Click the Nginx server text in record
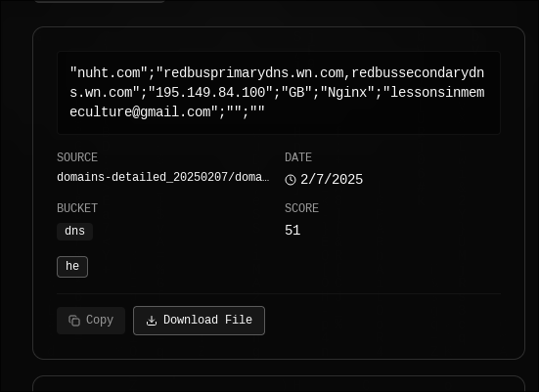539x392 pixels. pos(347,93)
